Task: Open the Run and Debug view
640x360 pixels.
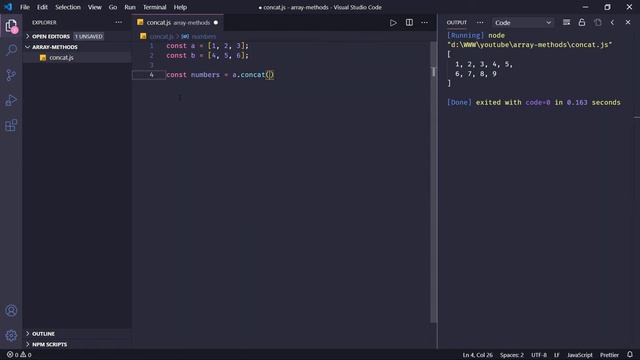Action: tap(11, 100)
